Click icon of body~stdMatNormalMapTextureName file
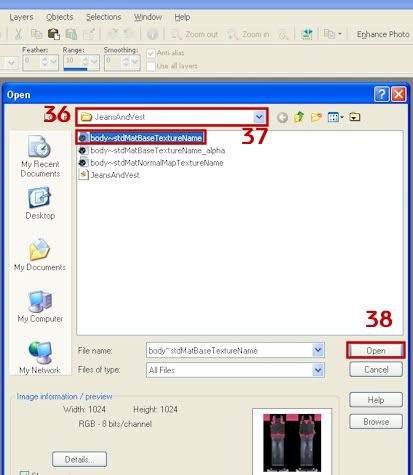 point(83,163)
